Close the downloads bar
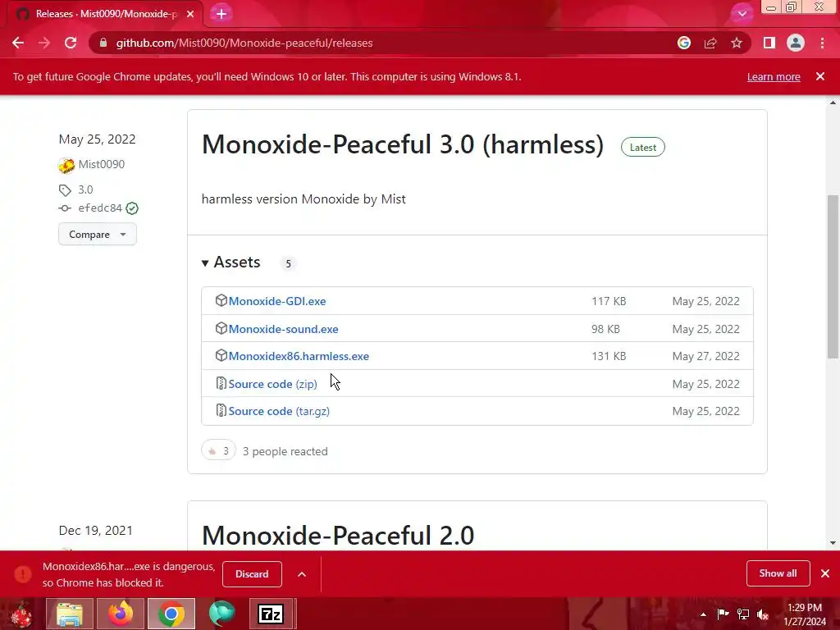840x630 pixels. [825, 573]
